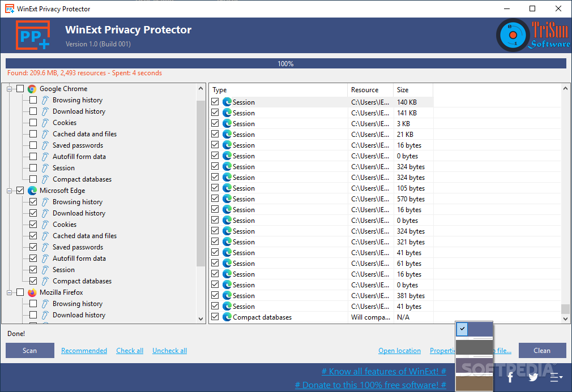Screen dimensions: 572x392
Task: Click Edge icon in the 21 KB Session row
Action: click(x=227, y=135)
